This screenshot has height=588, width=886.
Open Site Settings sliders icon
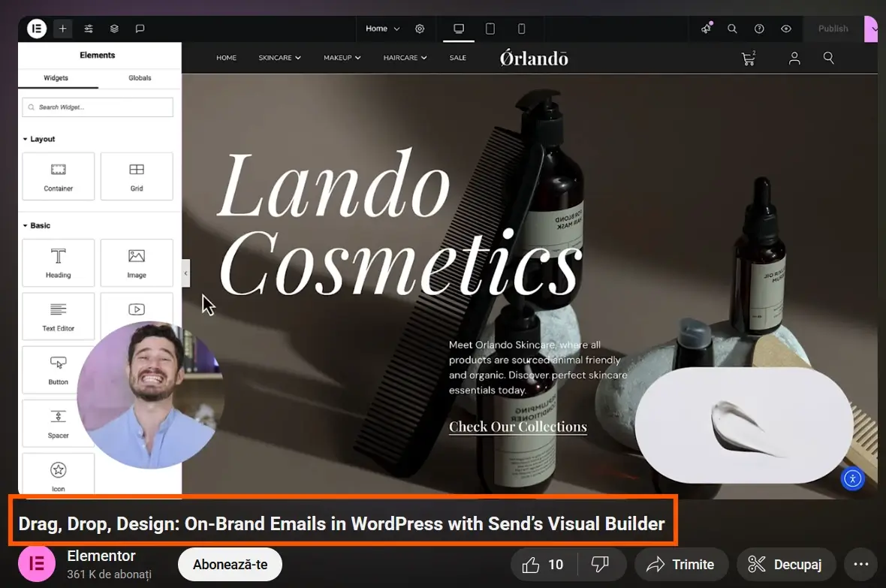pyautogui.click(x=89, y=29)
